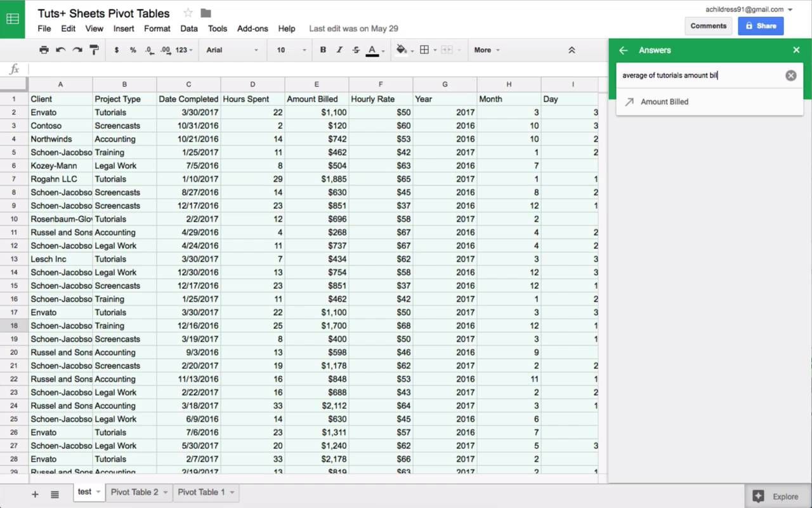Open the Pivot Table 1 tab menu arrow
Viewport: 812px width, 508px height.
232,492
